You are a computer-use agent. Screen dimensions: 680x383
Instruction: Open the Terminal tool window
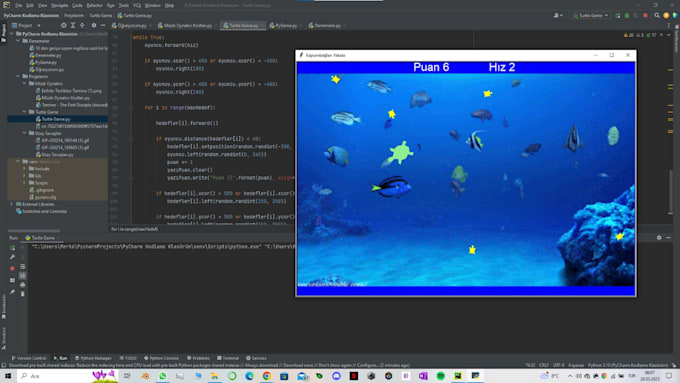point(228,358)
